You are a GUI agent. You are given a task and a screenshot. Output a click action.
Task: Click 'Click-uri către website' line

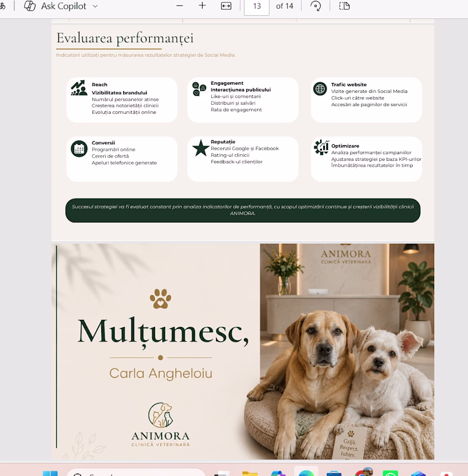(358, 98)
